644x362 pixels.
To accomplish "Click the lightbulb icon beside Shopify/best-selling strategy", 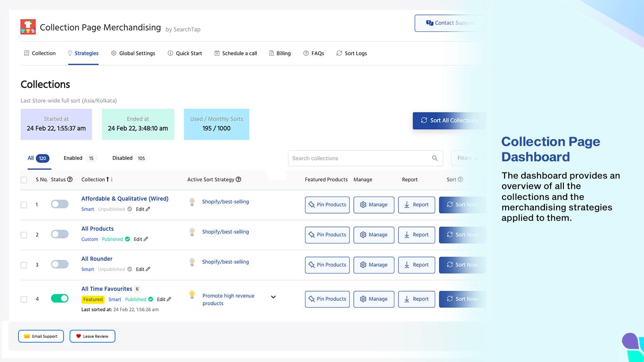I will click(192, 202).
